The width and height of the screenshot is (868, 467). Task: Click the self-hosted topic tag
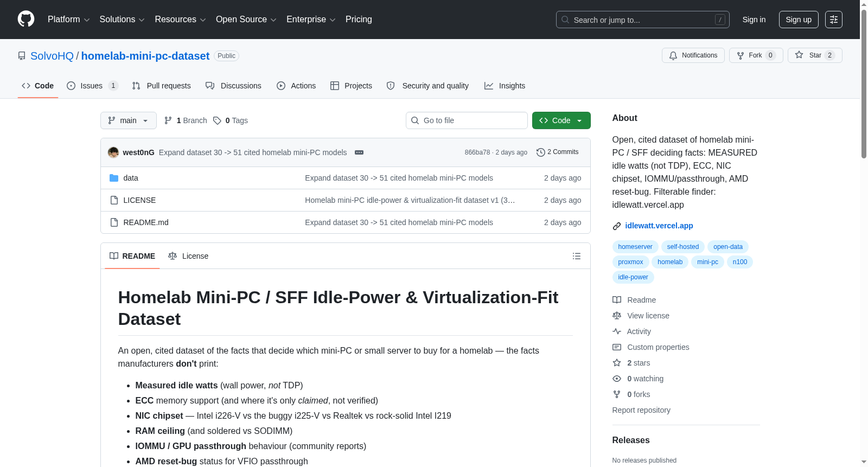tap(683, 247)
